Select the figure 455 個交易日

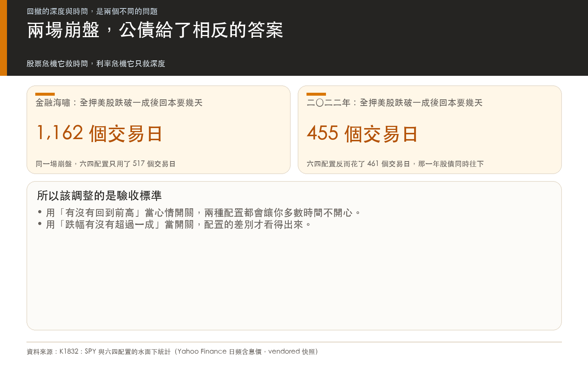(x=362, y=133)
